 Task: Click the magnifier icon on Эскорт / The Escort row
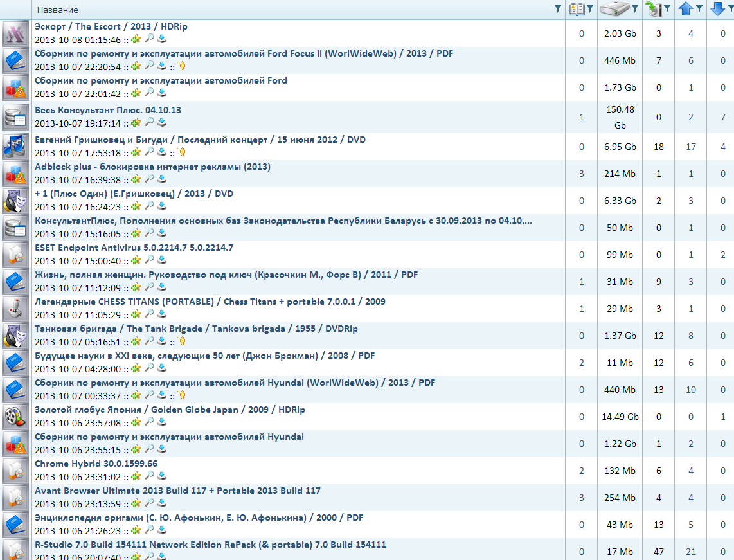click(x=149, y=39)
